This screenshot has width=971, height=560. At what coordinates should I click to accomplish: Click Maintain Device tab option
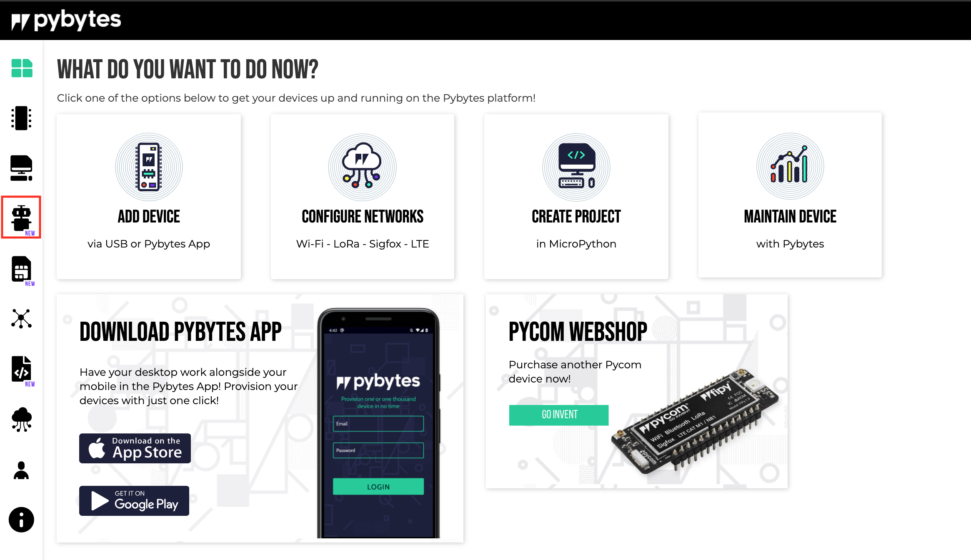point(790,196)
